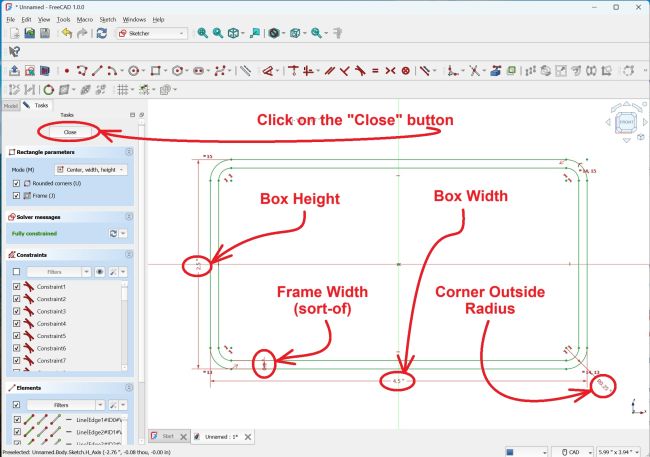
Task: Select the Create rectangle tool
Action: click(155, 71)
